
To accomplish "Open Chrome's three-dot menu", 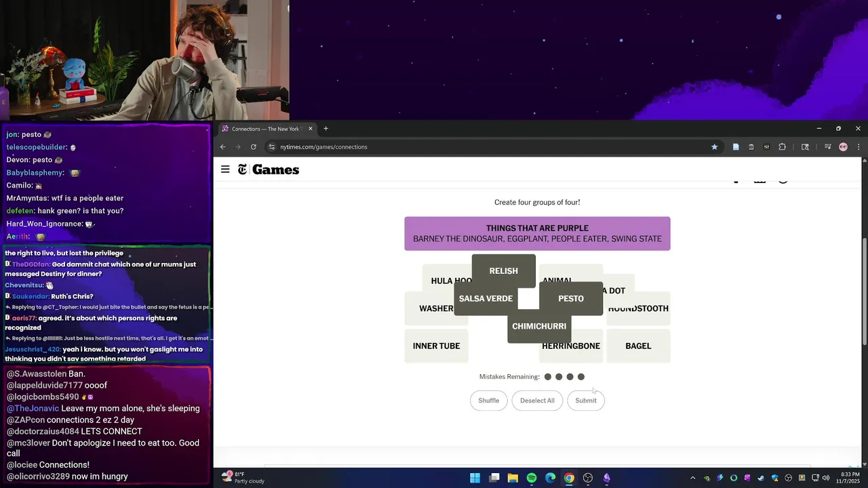I will tap(859, 147).
